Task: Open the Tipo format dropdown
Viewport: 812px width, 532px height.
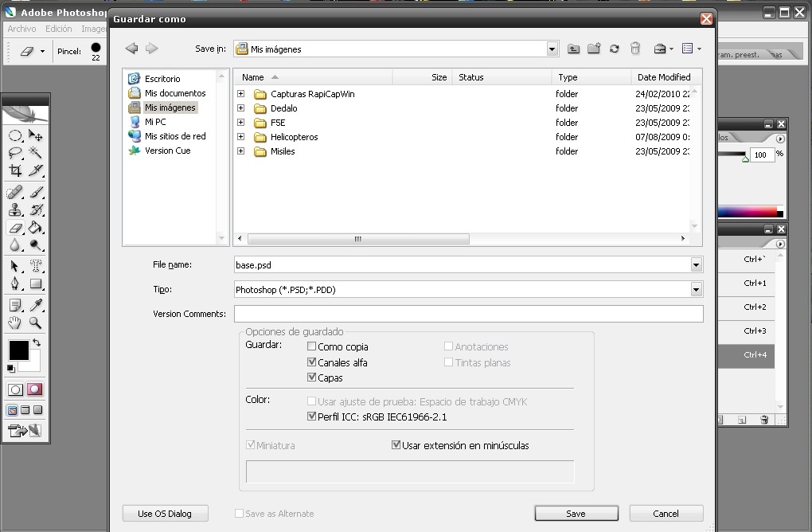Action: (696, 290)
